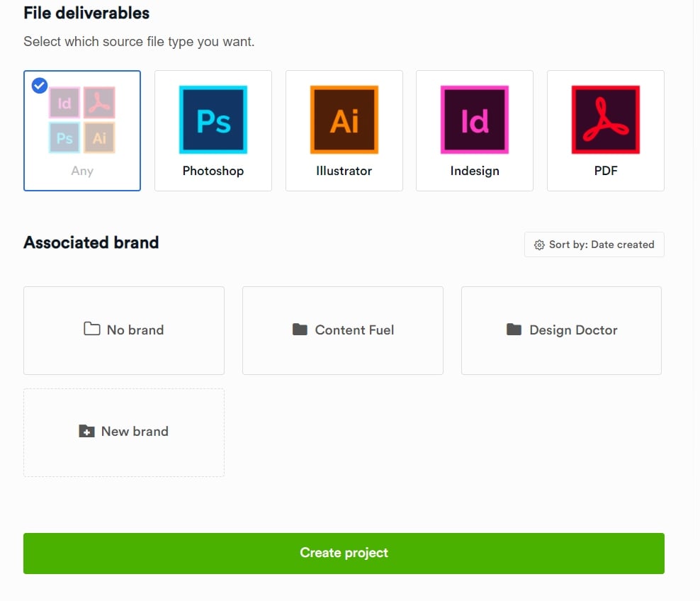This screenshot has width=700, height=601.
Task: Click the Illustrator label under Ai icon
Action: pyautogui.click(x=344, y=171)
